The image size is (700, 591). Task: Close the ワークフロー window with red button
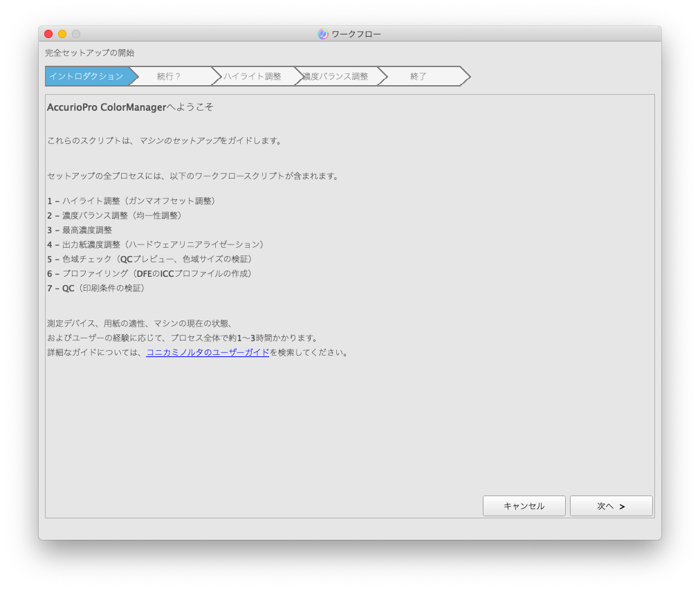point(48,34)
